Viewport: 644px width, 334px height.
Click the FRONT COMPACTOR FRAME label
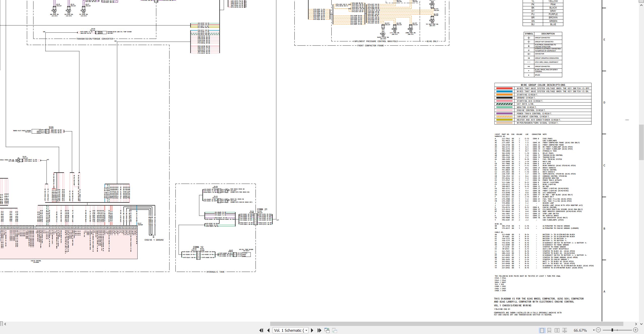371,46
